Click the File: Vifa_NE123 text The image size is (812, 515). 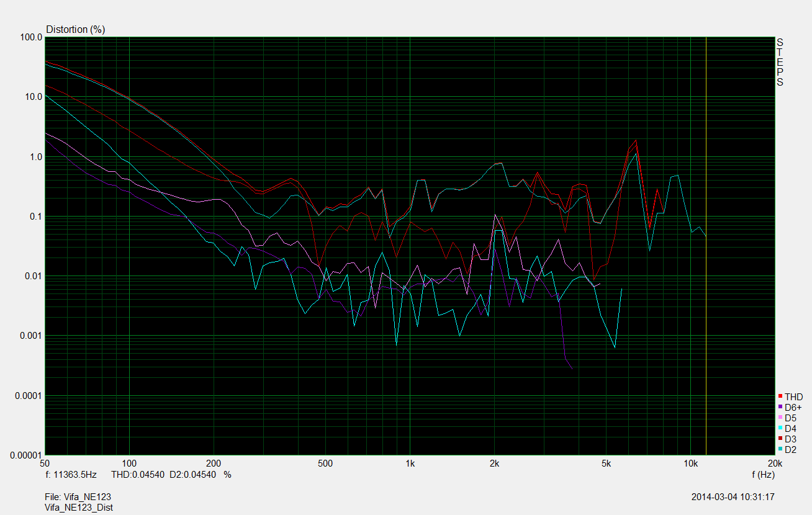tap(78, 497)
